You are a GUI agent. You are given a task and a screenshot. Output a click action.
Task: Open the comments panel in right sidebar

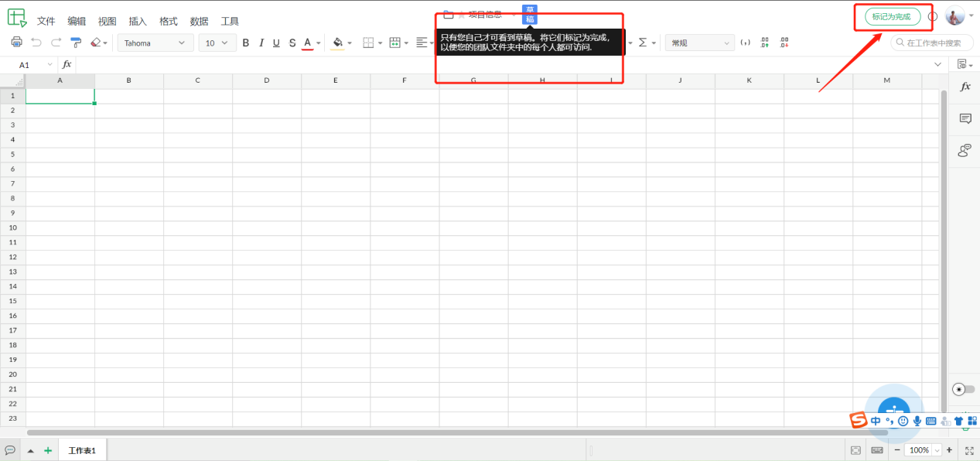coord(965,118)
